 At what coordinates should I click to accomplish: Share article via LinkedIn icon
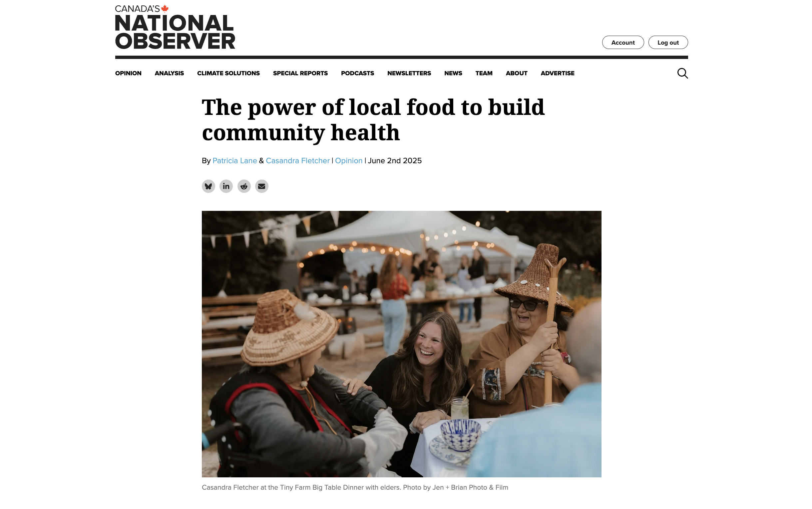click(226, 186)
